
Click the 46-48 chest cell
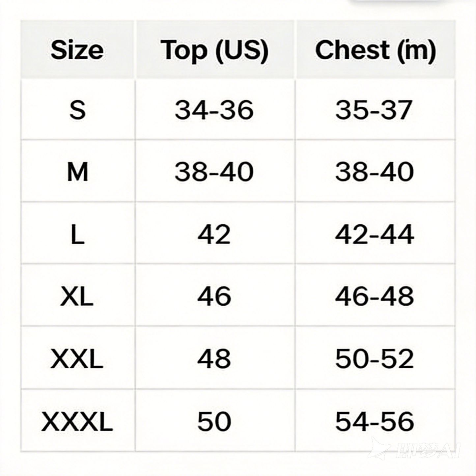[x=375, y=295]
